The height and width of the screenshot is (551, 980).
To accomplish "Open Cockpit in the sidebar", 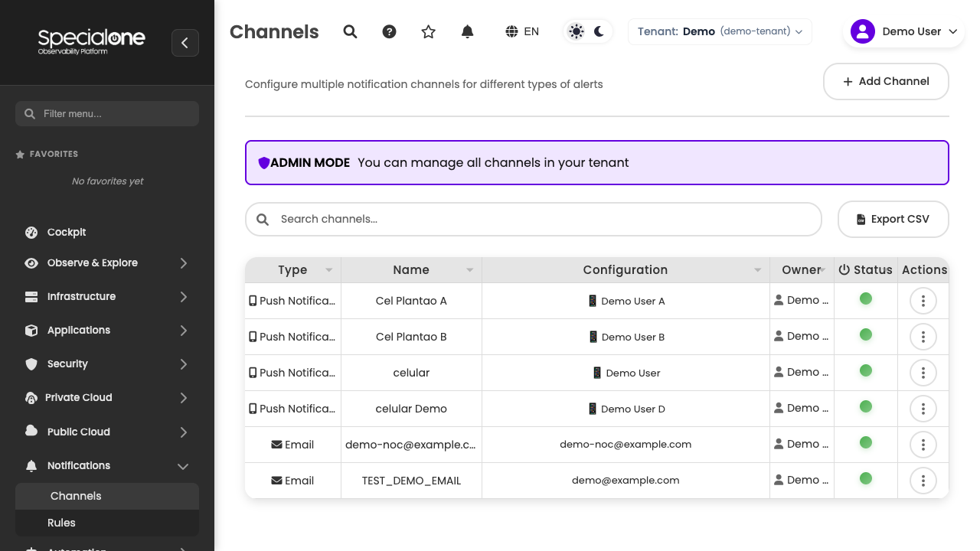I will (67, 232).
